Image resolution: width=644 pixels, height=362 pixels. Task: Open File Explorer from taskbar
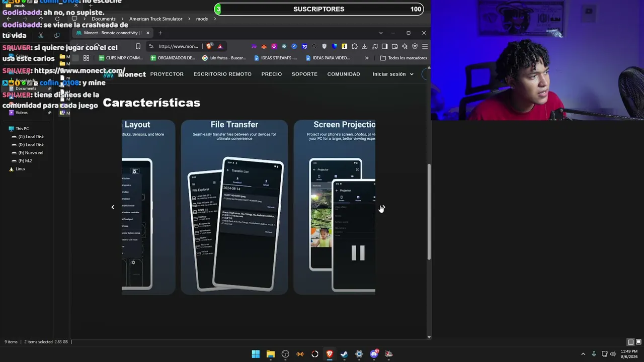270,354
